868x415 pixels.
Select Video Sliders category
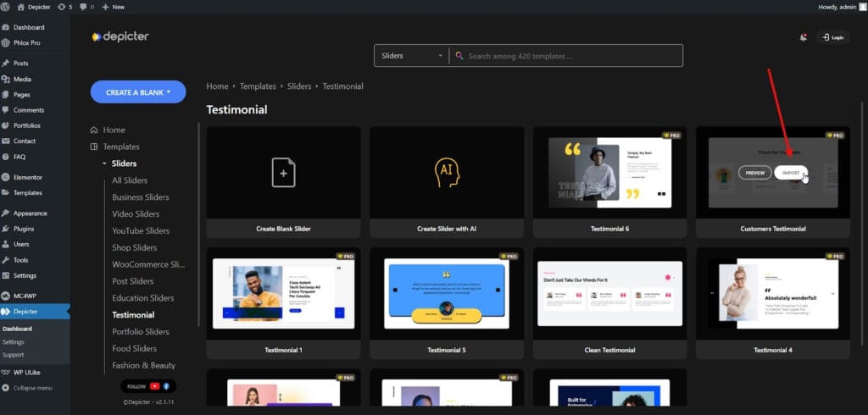coord(136,213)
